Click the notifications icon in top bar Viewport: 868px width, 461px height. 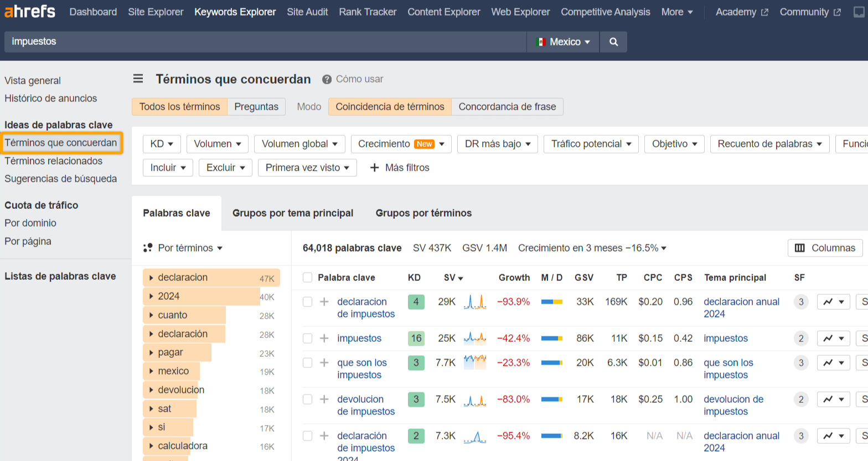click(x=859, y=12)
